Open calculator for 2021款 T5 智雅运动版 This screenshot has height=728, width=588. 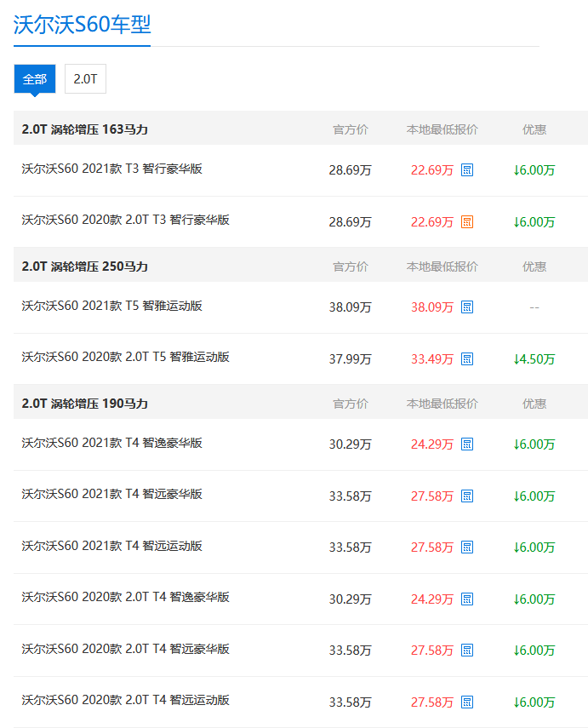[467, 307]
